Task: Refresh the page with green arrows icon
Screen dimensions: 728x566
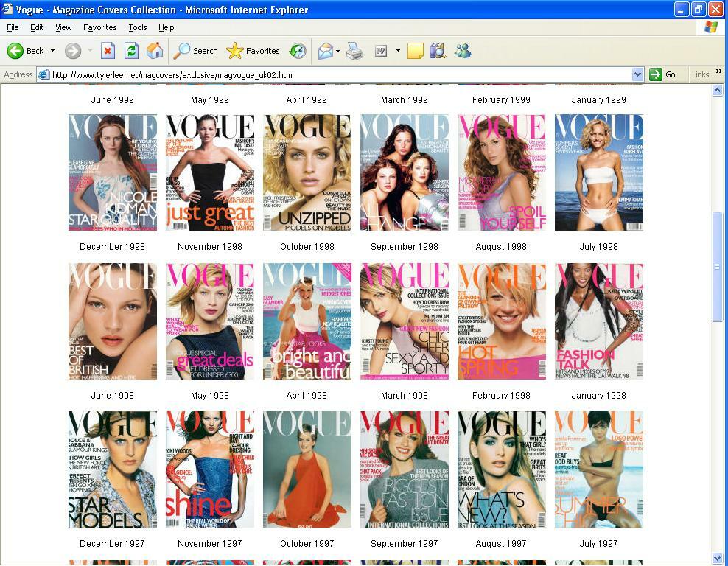Action: pos(131,51)
